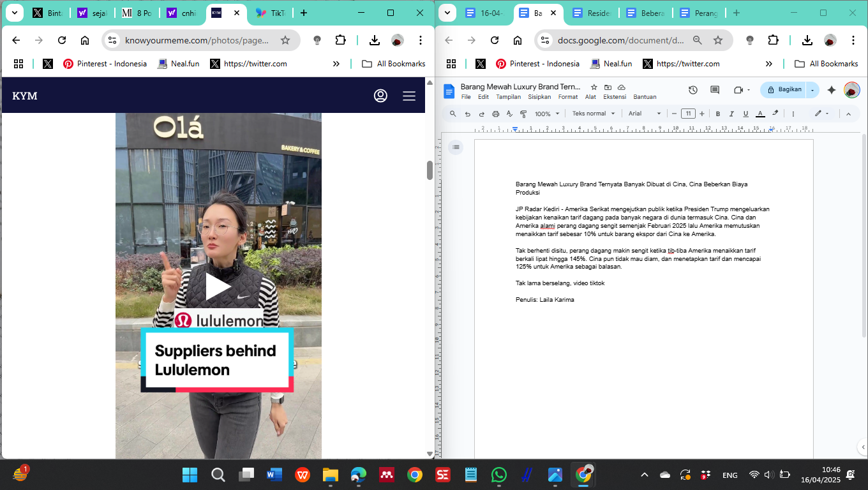The height and width of the screenshot is (490, 868).
Task: Click the KYM page vertical scrollbar thumb
Action: pos(430,170)
